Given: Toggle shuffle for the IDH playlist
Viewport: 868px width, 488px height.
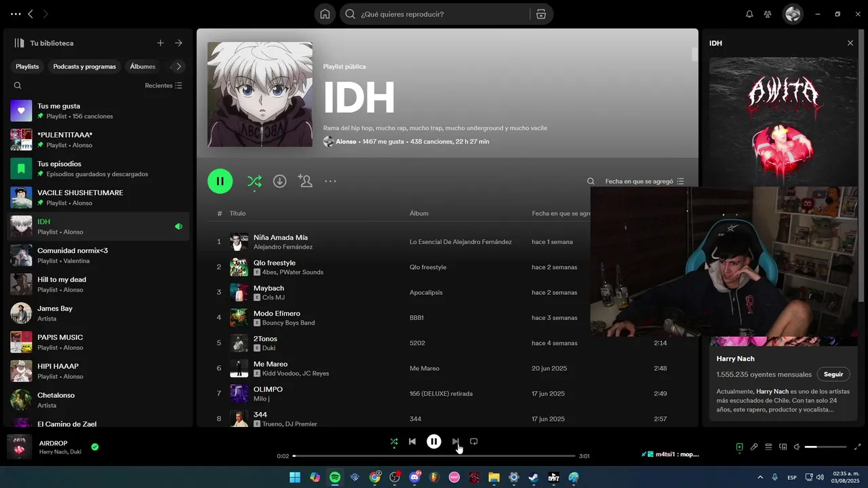Looking at the screenshot, I should coord(254,181).
